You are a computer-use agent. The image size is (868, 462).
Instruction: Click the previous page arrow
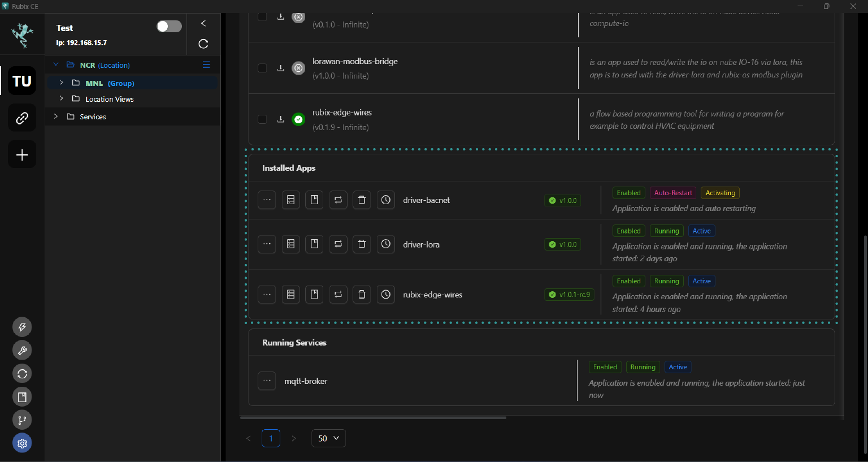point(248,438)
